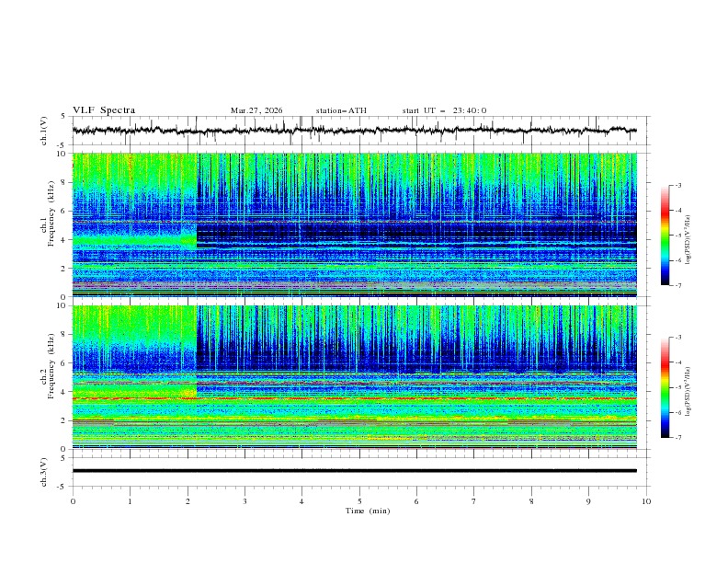The image size is (728, 563).
Task: Click the "ch.1(V)" axis label
Action: coord(44,131)
